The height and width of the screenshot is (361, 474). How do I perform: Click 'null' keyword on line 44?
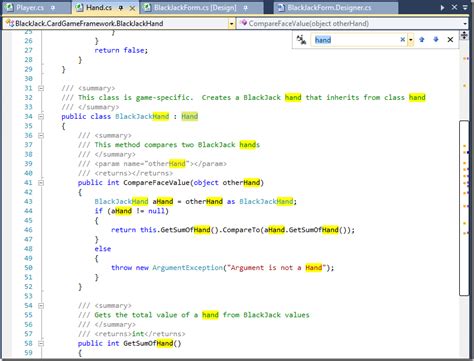pos(156,211)
